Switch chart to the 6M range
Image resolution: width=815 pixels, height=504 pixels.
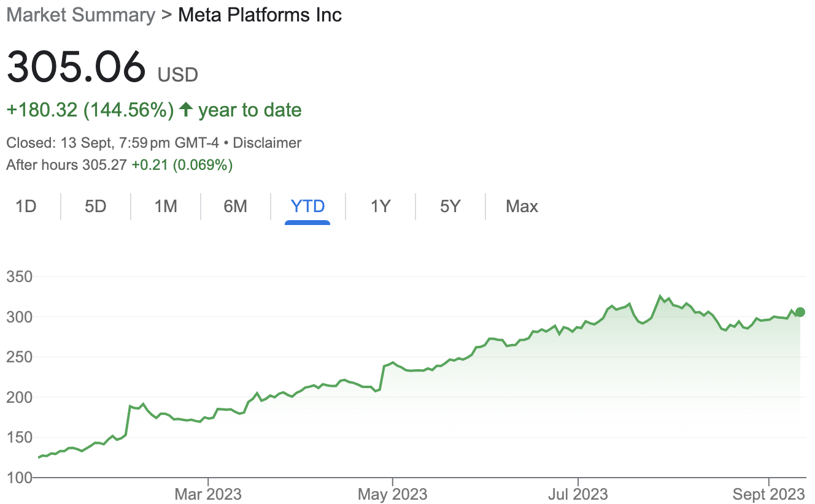pyautogui.click(x=236, y=207)
